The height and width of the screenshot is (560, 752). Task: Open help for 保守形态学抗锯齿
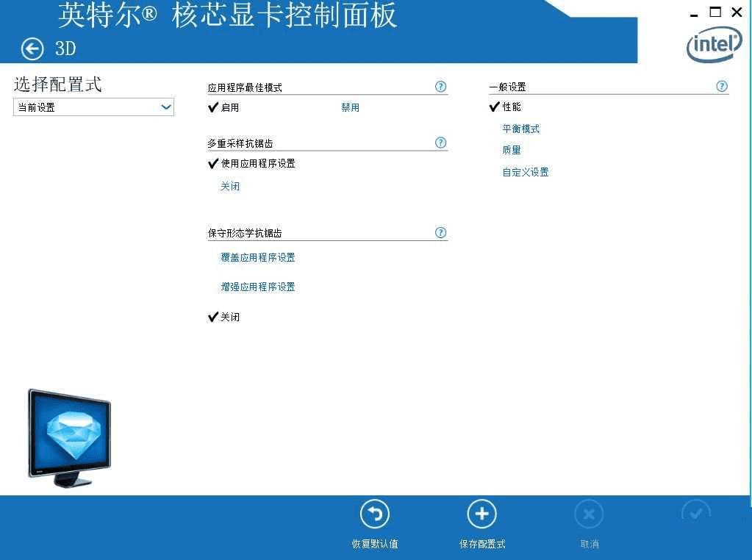coord(440,232)
